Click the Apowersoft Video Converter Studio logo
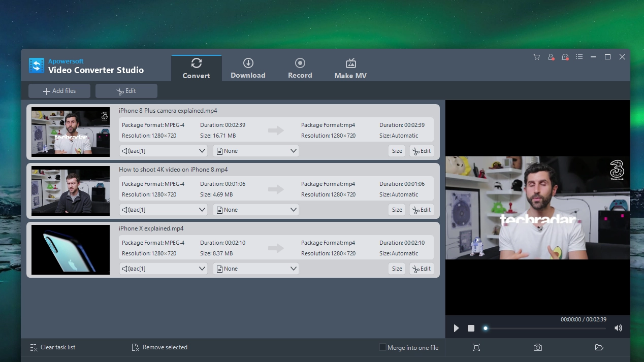The width and height of the screenshot is (644, 362). tap(37, 65)
